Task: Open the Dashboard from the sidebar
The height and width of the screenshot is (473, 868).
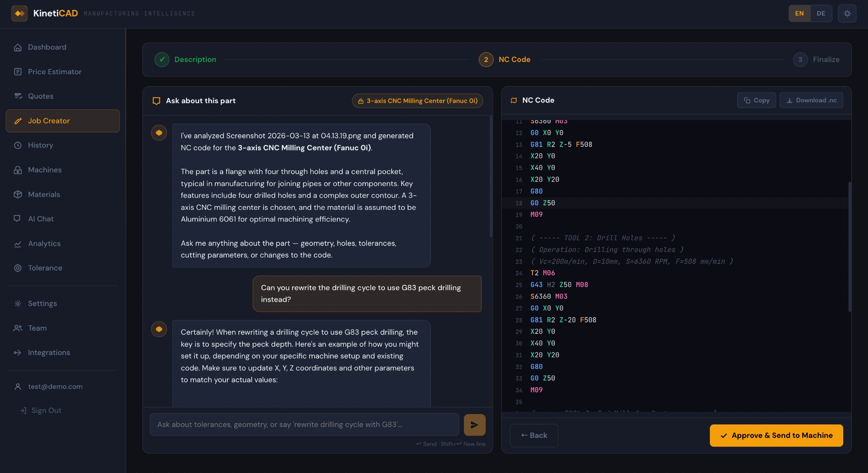Action: click(x=47, y=47)
